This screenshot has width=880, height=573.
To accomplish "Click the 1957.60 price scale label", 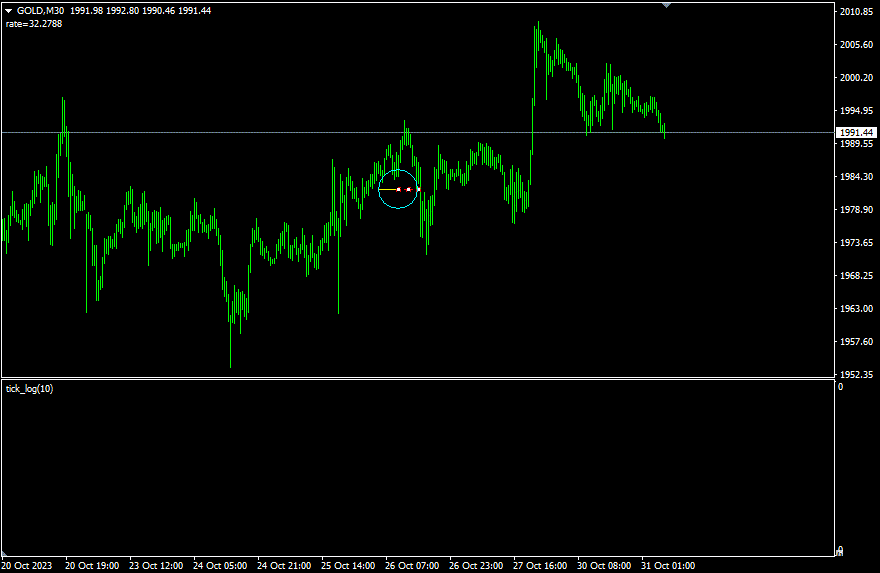I will pos(856,341).
